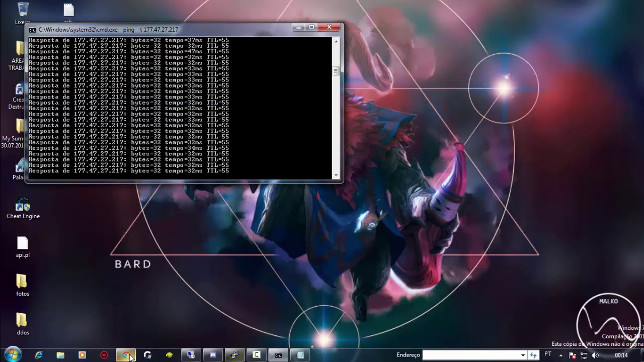Click the cmd scrollbar up arrow

[x=336, y=41]
